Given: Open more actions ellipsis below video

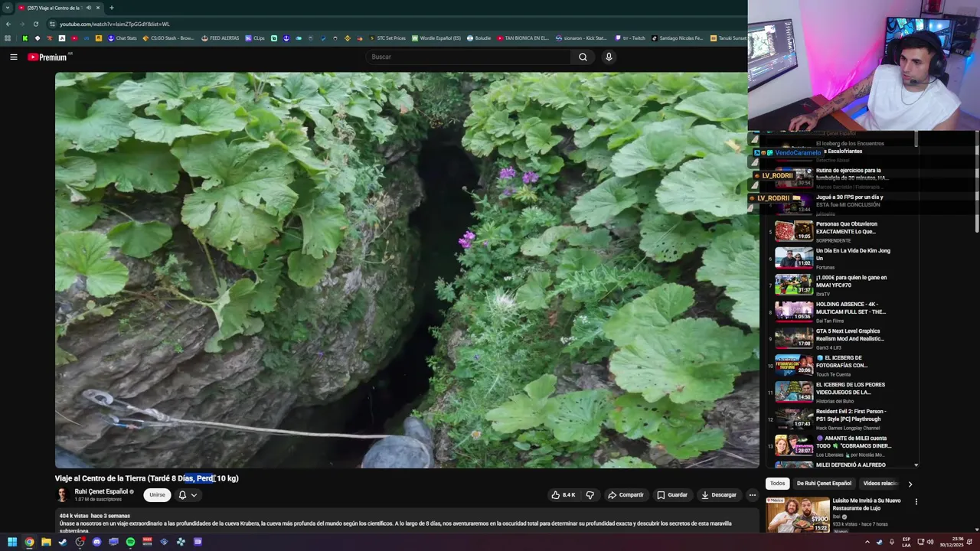Looking at the screenshot, I should 752,495.
